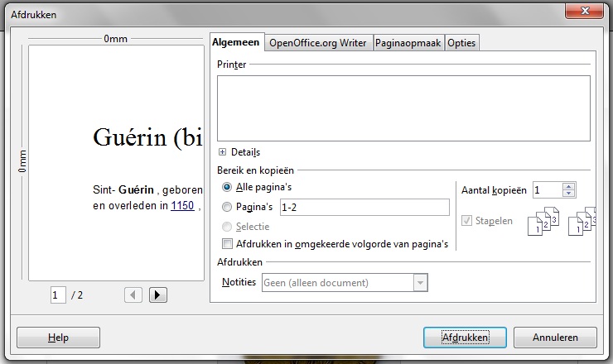The height and width of the screenshot is (364, 613).
Task: Decrease the Aantal kopieën value
Action: 568,194
